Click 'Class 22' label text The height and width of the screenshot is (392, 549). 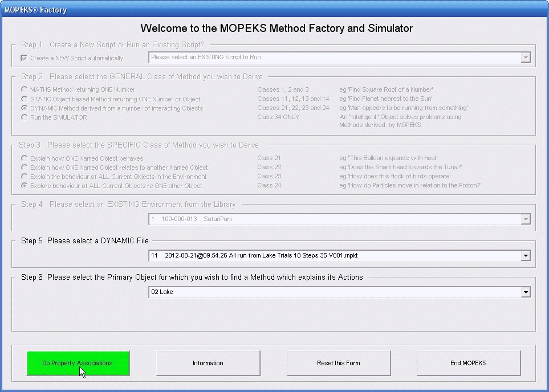tap(269, 167)
